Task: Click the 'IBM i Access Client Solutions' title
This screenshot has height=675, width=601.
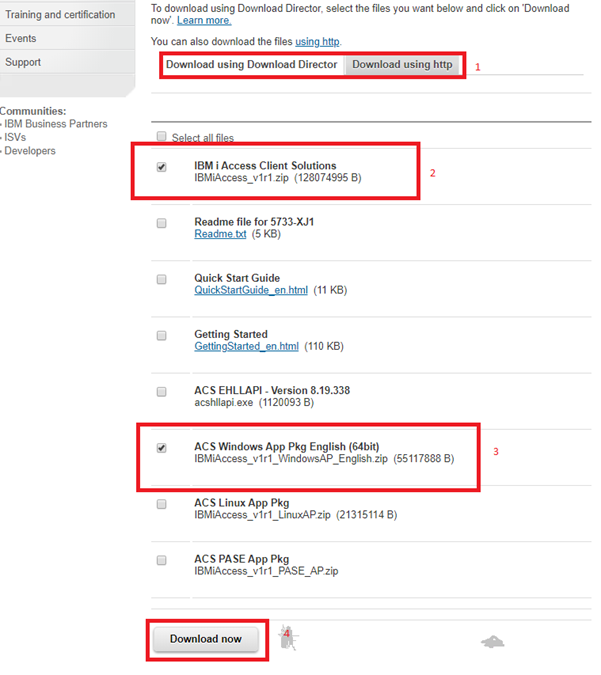Action: 265,166
